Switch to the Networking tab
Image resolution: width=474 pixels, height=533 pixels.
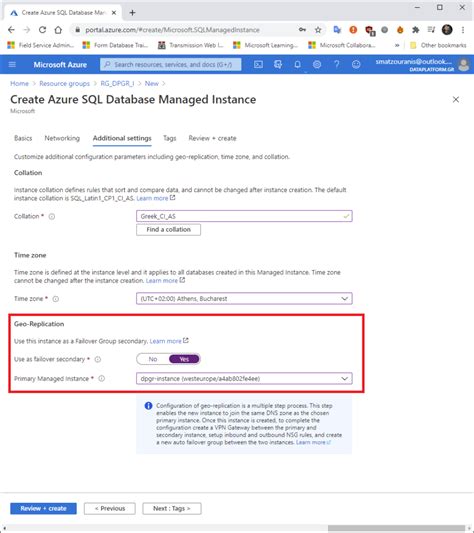coord(62,138)
